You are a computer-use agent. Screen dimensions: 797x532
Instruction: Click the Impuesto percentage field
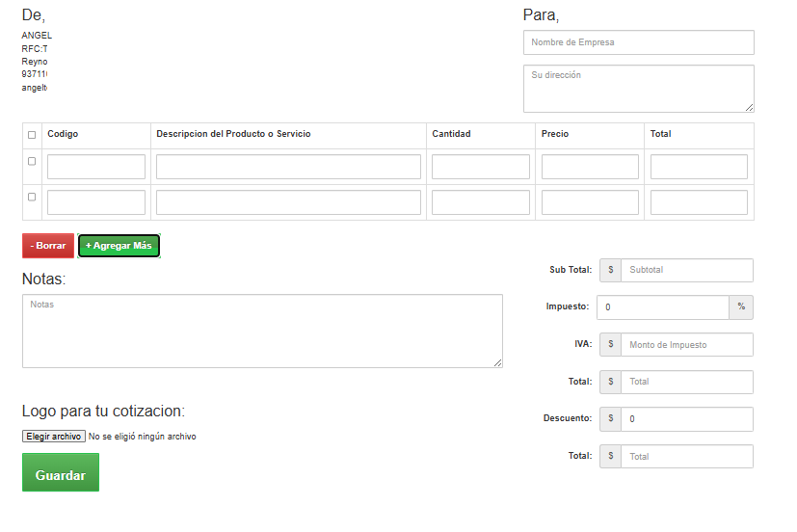[662, 307]
